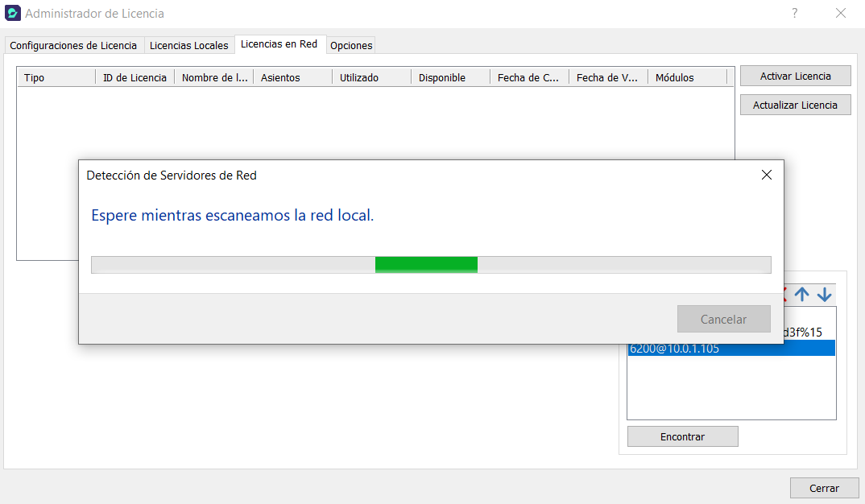Click the Actualizar Licencia button
The image size is (865, 504).
795,105
